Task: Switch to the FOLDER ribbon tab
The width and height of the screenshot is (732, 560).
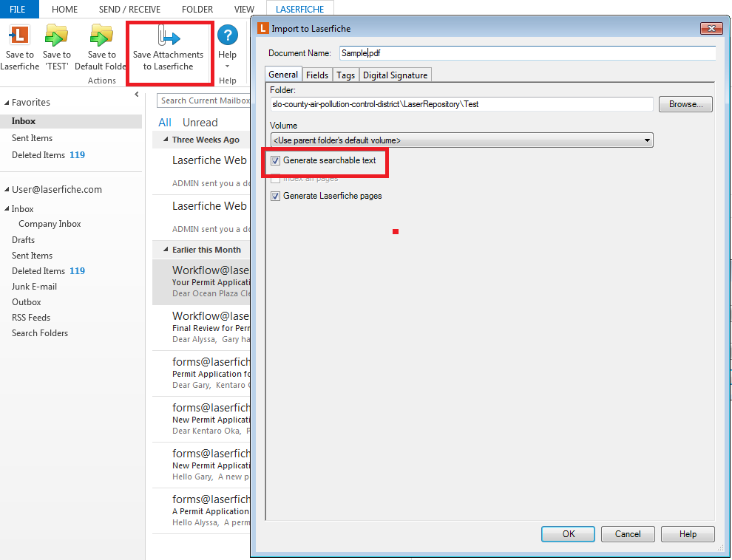Action: coord(197,10)
